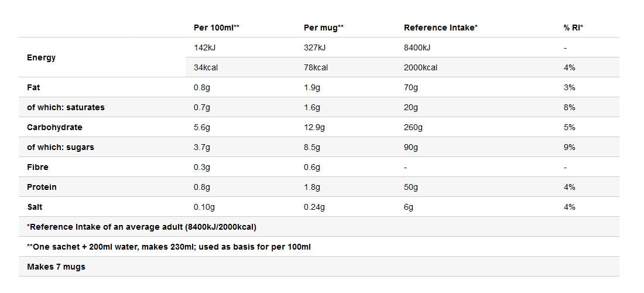Viewport: 644px width, 293px height.
Task: Select the 0.24g salt per mug value
Action: [314, 207]
